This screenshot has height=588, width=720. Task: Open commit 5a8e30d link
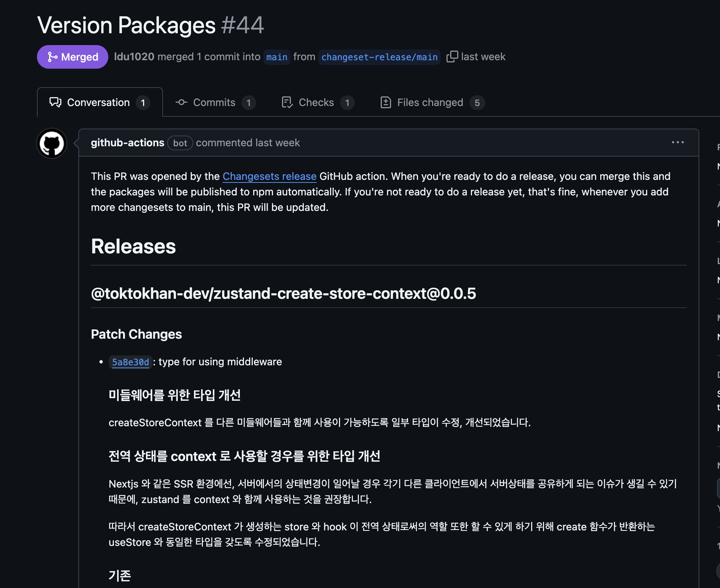point(130,362)
